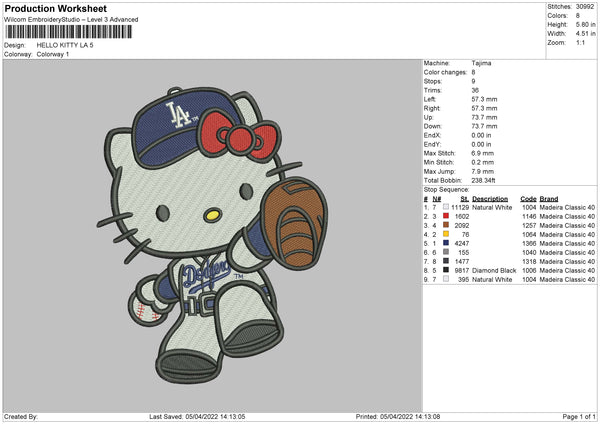Click "Natural White" description in stop row 1
This screenshot has height=424, width=600.
tap(492, 207)
